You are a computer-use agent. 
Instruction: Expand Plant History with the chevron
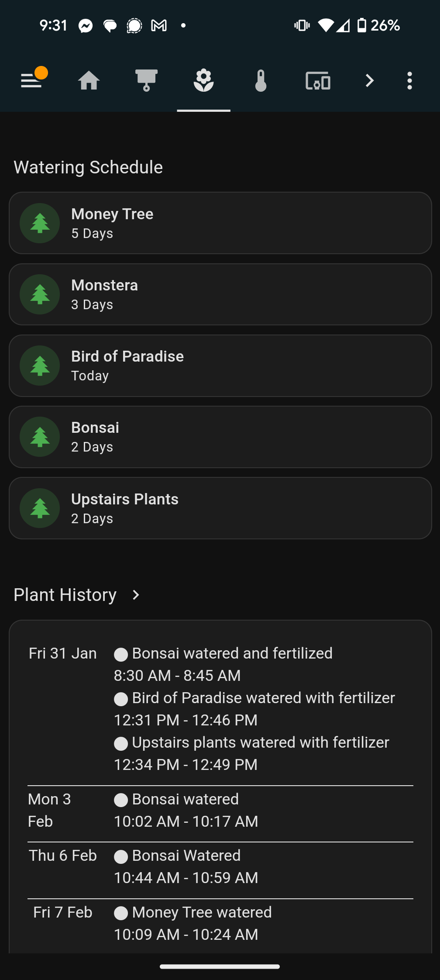(136, 595)
